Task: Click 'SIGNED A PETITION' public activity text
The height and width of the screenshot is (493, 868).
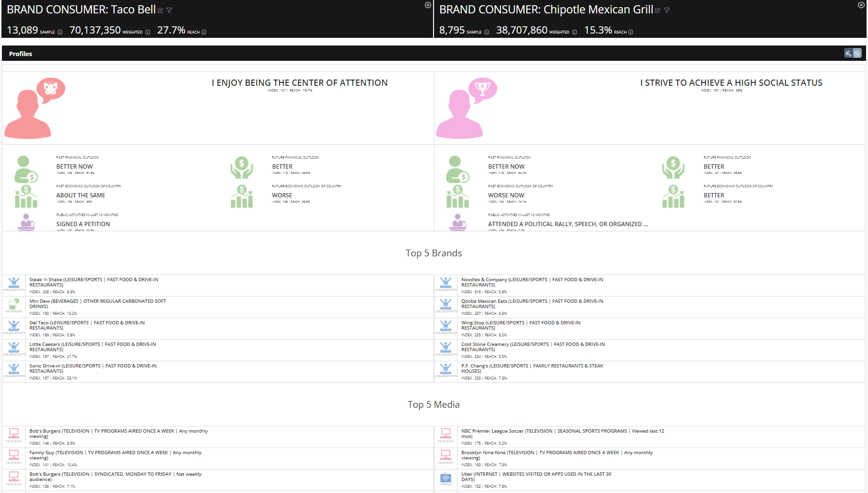Action: click(83, 224)
